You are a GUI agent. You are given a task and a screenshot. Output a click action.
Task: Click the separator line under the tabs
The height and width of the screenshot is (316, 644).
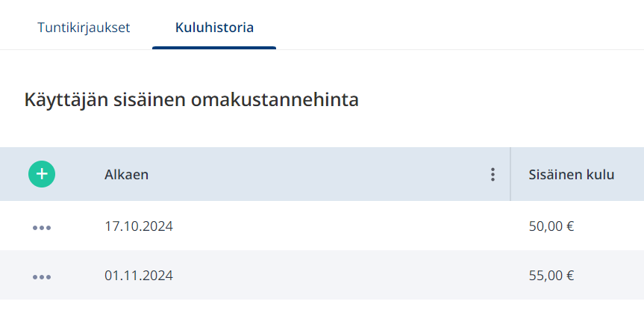point(451,50)
